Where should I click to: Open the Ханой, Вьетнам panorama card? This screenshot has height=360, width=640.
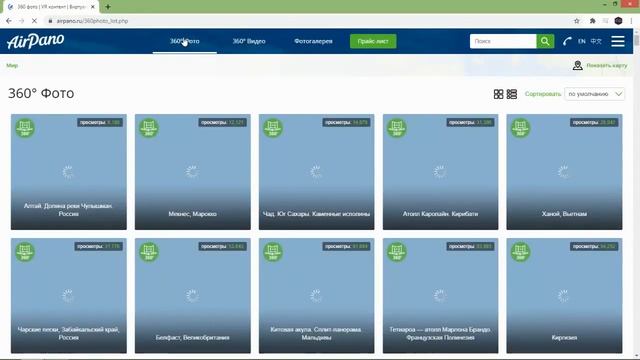(564, 172)
